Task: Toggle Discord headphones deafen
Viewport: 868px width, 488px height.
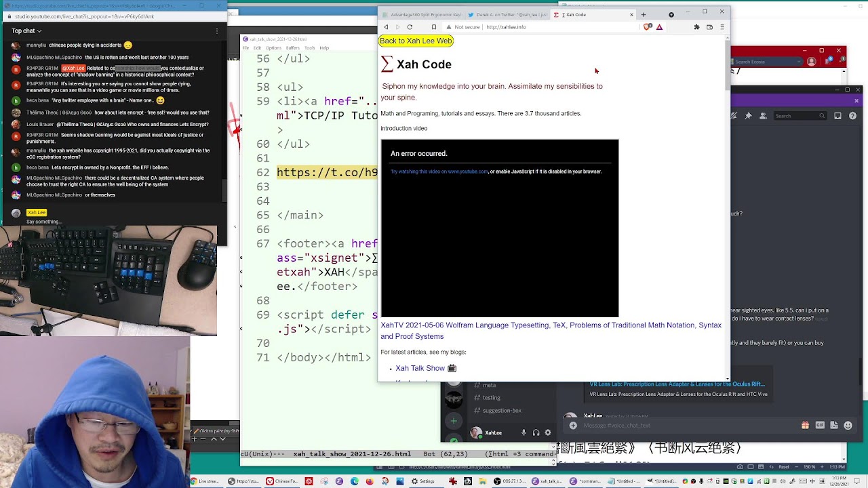Action: point(536,432)
